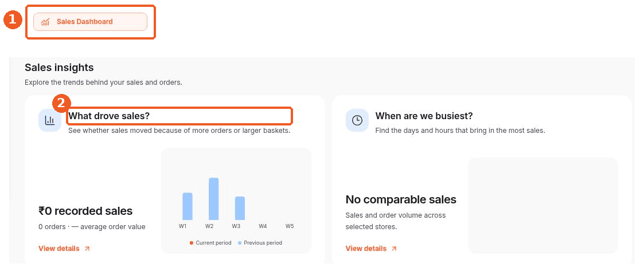Click '0 orders · — average order value' text
The width and height of the screenshot is (644, 275).
pos(92,226)
